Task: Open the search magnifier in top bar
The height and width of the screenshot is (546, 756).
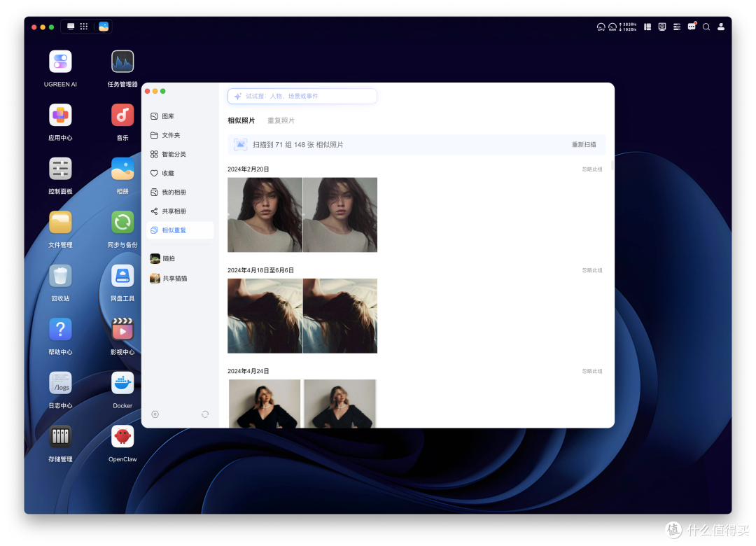Action: 706,27
